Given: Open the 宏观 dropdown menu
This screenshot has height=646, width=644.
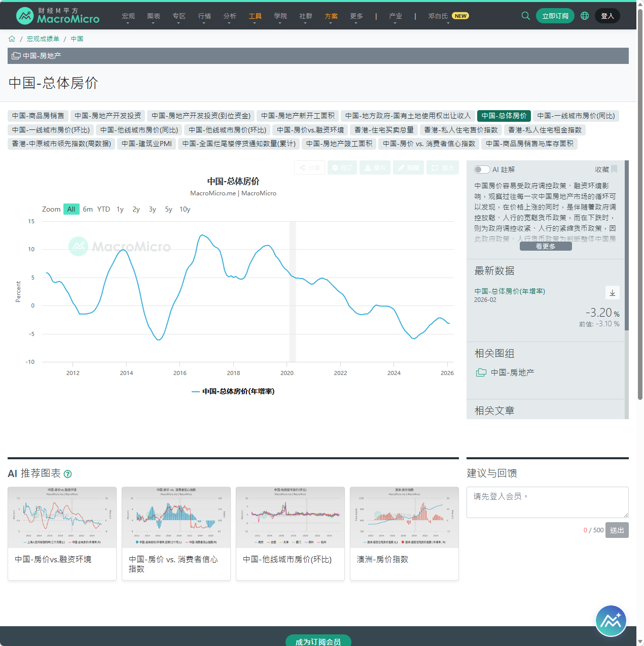Looking at the screenshot, I should pos(128,16).
